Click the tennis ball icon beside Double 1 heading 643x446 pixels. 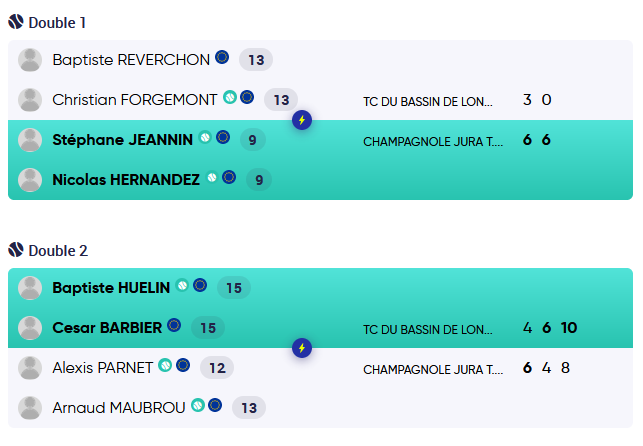pyautogui.click(x=15, y=22)
